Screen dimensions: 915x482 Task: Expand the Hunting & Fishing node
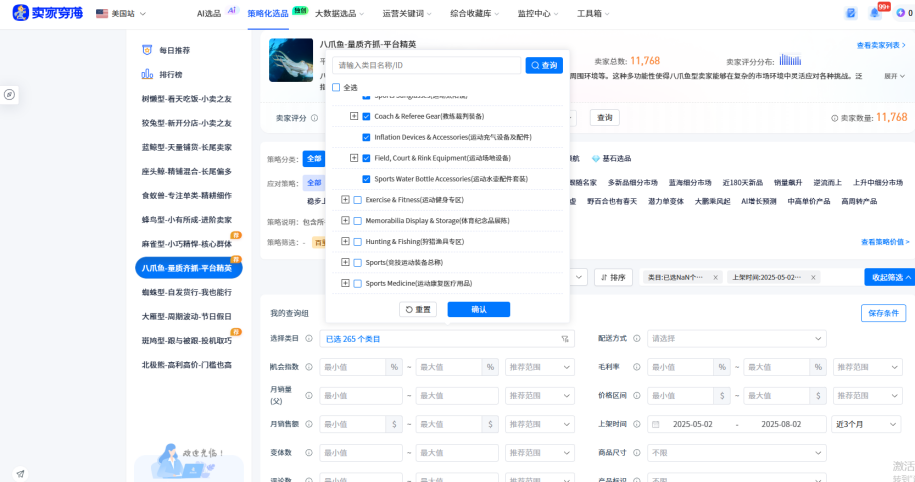point(345,241)
